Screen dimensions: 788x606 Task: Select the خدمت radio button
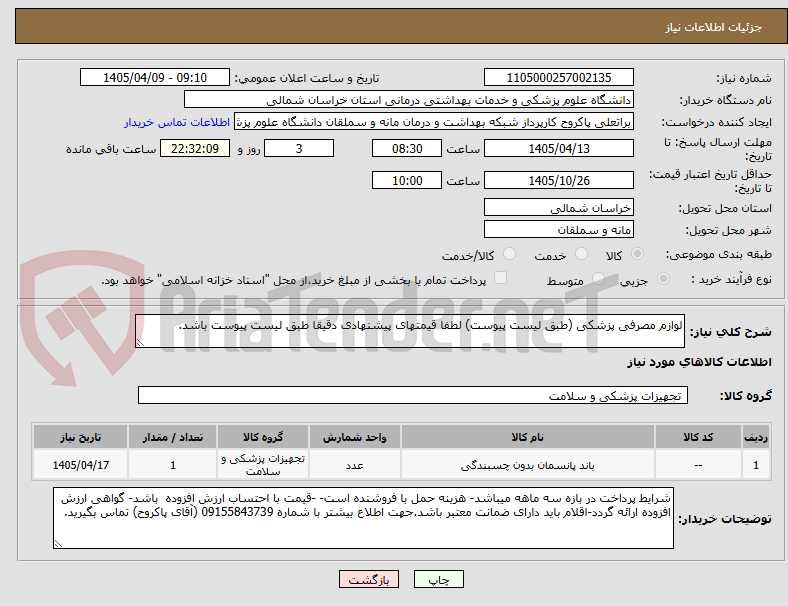coord(581,254)
